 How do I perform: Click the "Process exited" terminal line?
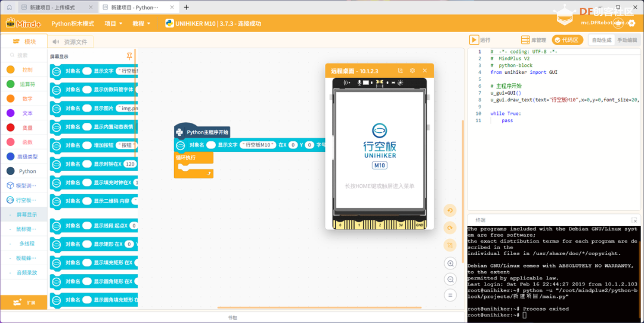pos(546,309)
